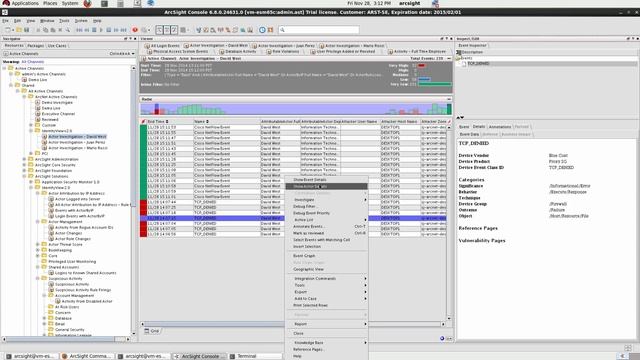Open the Investigate submenu in context menu
This screenshot has width=640, height=360.
tap(327, 200)
